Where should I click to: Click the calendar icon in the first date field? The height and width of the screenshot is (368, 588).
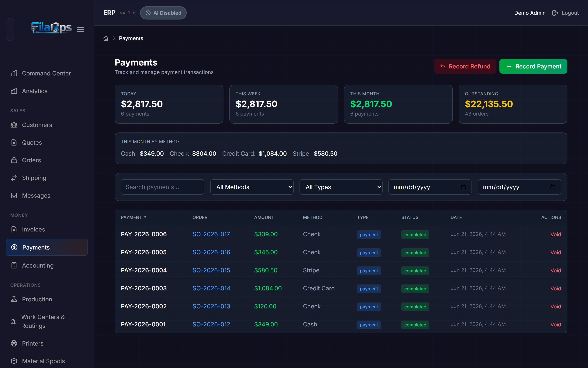463,187
